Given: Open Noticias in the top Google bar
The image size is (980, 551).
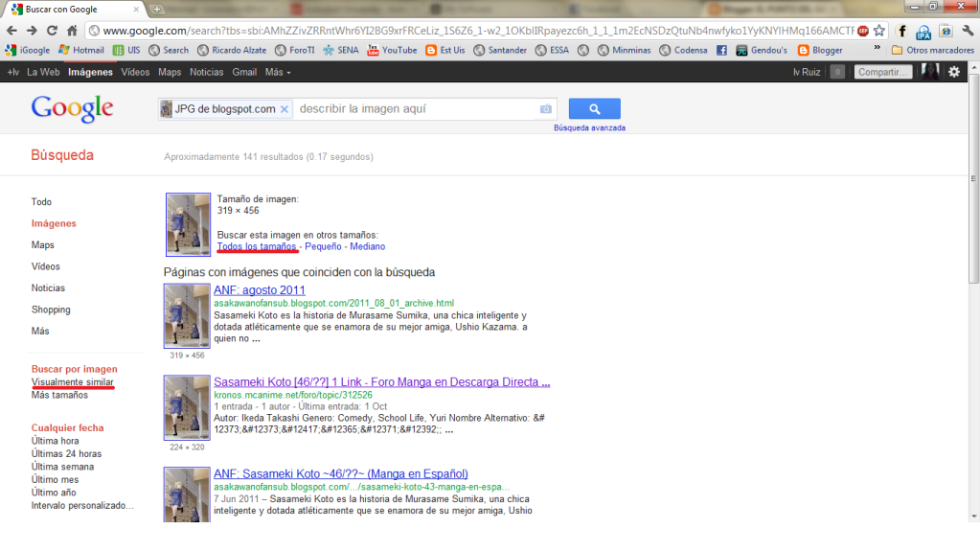Looking at the screenshot, I should pyautogui.click(x=206, y=72).
